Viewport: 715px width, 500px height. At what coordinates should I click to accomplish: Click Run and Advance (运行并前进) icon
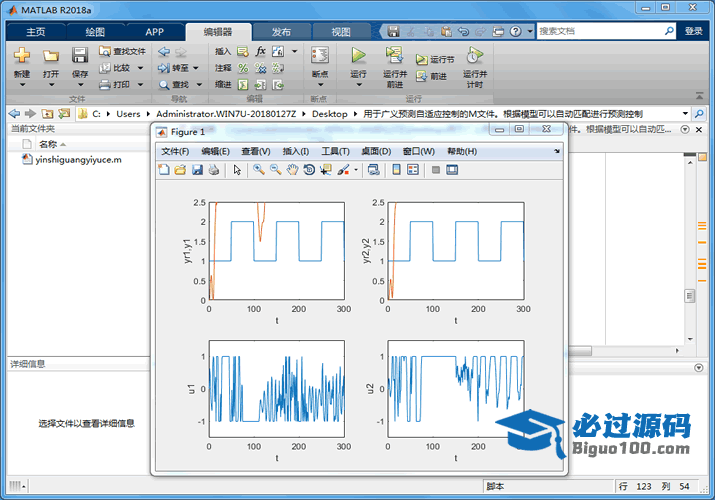click(x=394, y=56)
